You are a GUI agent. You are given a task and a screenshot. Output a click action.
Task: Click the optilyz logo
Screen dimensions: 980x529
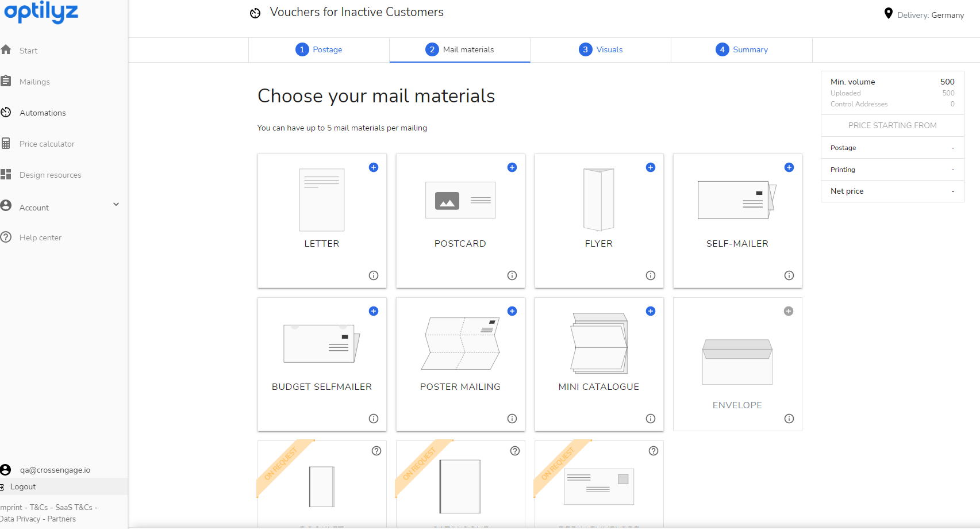(x=41, y=11)
